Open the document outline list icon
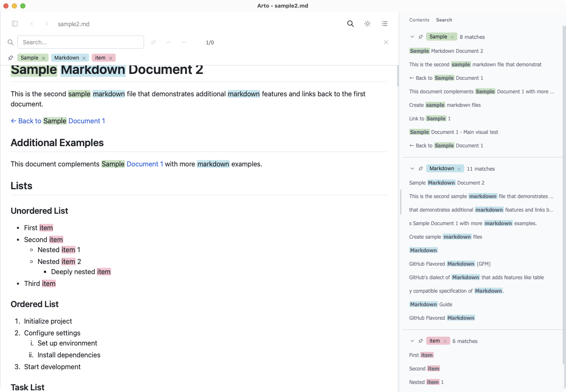This screenshot has width=566, height=392. 384,24
